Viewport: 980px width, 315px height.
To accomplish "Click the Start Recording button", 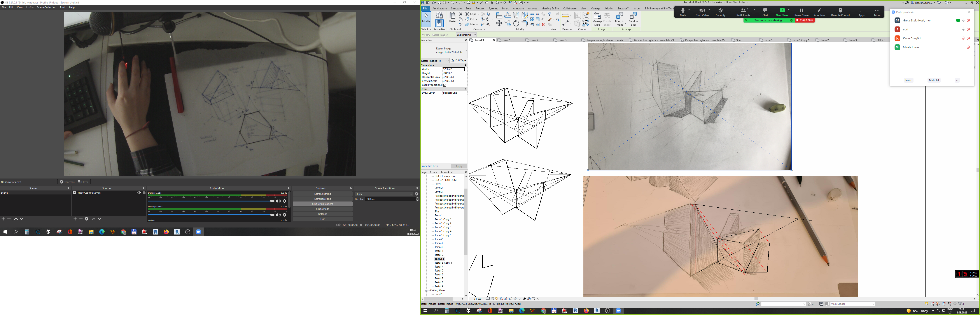I will pyautogui.click(x=323, y=199).
